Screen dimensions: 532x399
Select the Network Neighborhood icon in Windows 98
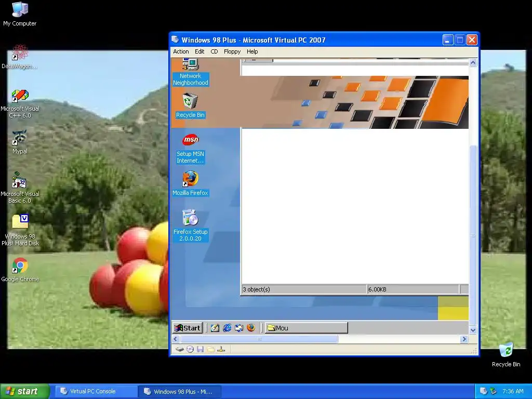pos(190,72)
